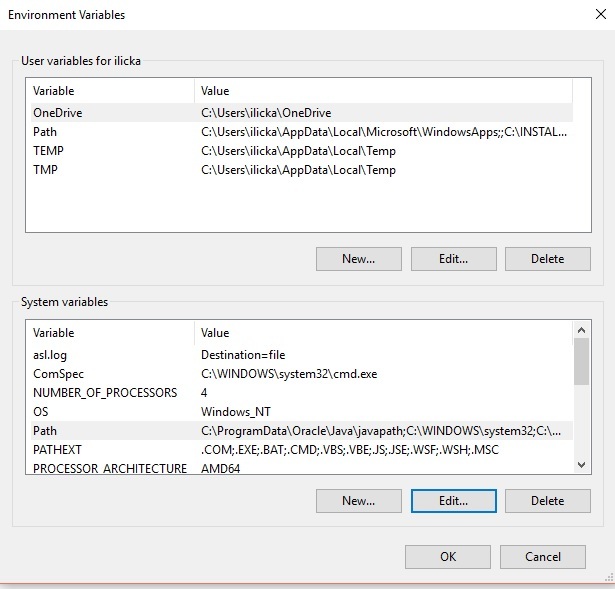615x589 pixels.
Task: Select the OneDrive user variable row
Action: [302, 113]
